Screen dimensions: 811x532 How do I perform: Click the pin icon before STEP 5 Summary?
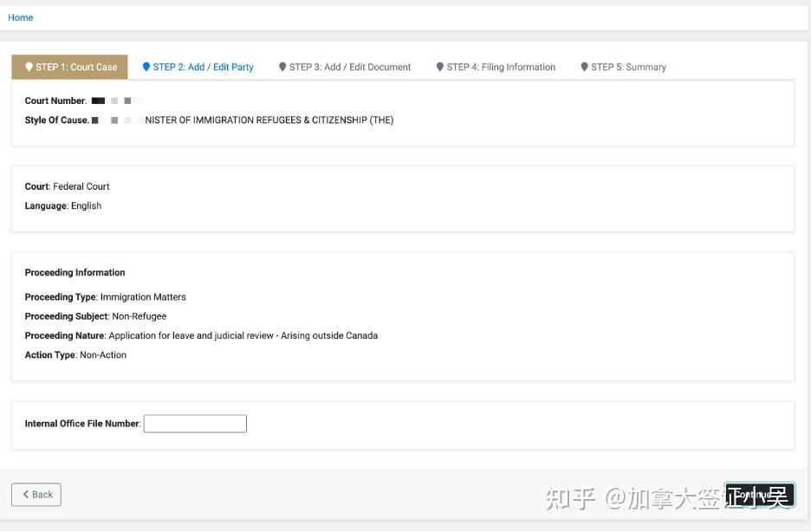click(x=585, y=67)
